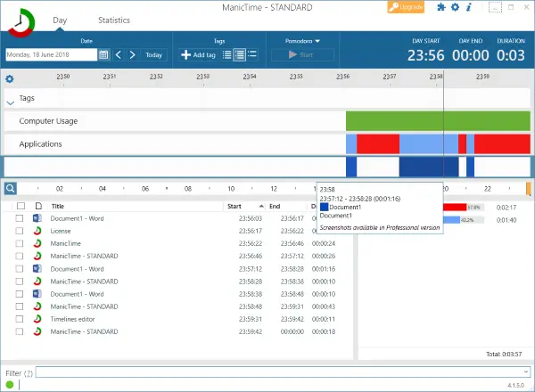Image resolution: width=535 pixels, height=392 pixels.
Task: Click the Total 0:03:57 label
Action: (504, 355)
